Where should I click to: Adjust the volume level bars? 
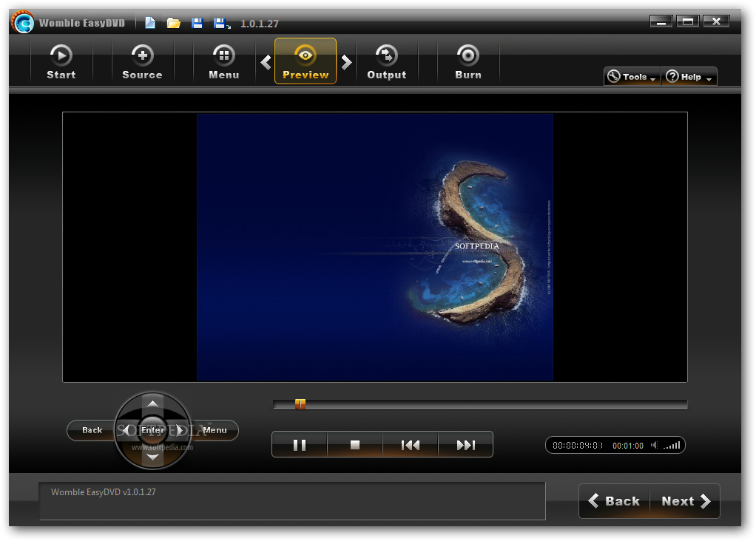[x=672, y=445]
